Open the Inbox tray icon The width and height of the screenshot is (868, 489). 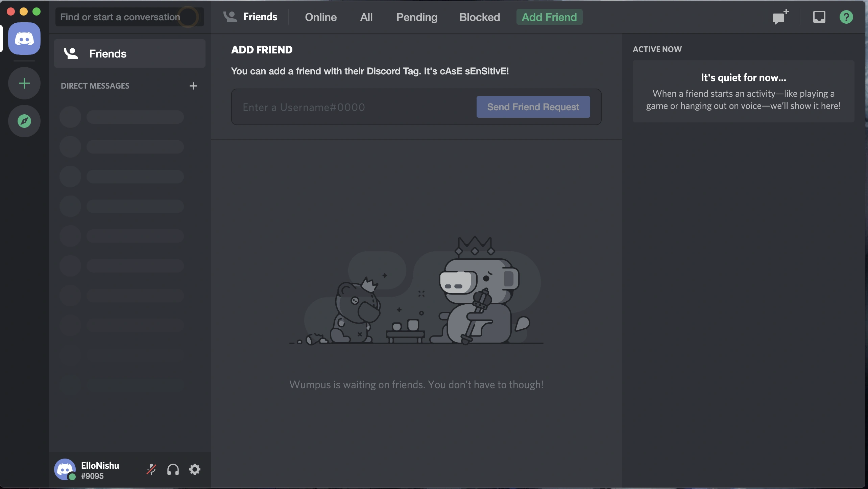(819, 17)
